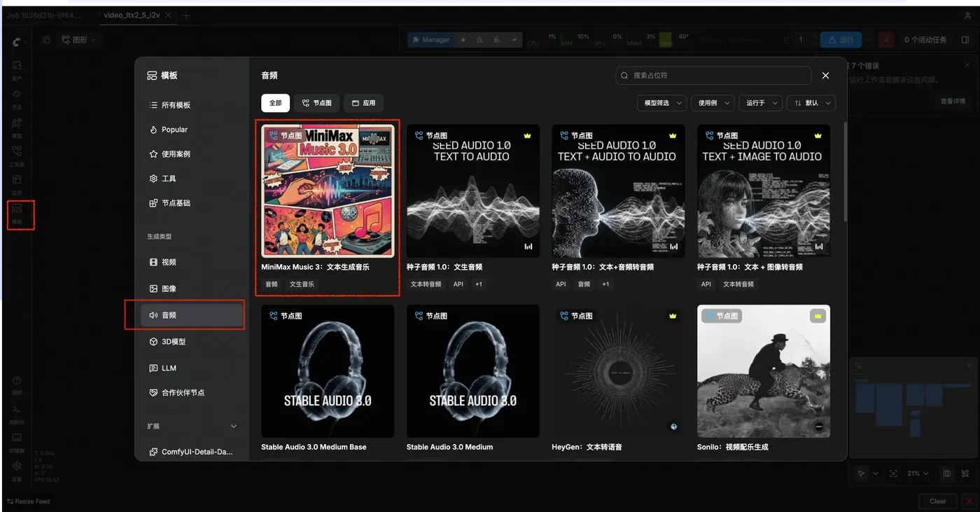Select the 合作伙伴节点 category
The image size is (980, 512).
[x=192, y=393]
